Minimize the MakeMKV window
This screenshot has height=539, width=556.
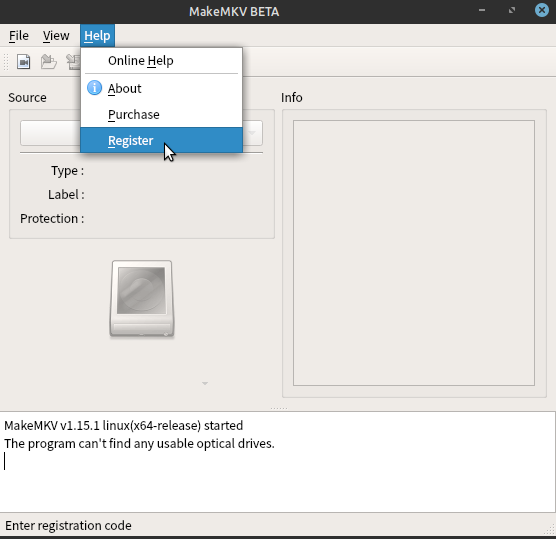pos(482,10)
